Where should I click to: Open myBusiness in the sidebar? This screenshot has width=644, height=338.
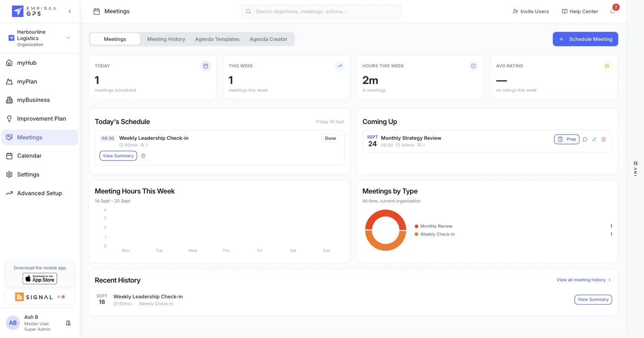point(40,100)
